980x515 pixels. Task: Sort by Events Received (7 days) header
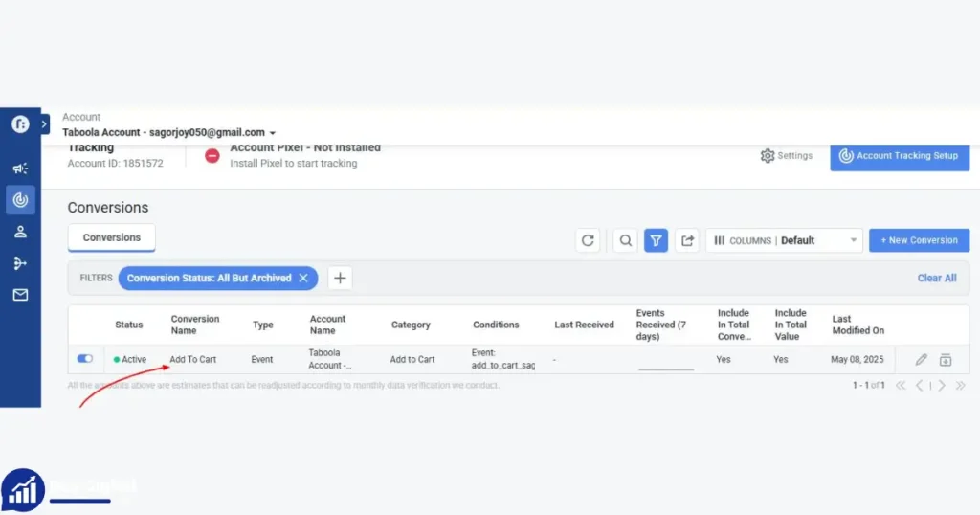660,325
